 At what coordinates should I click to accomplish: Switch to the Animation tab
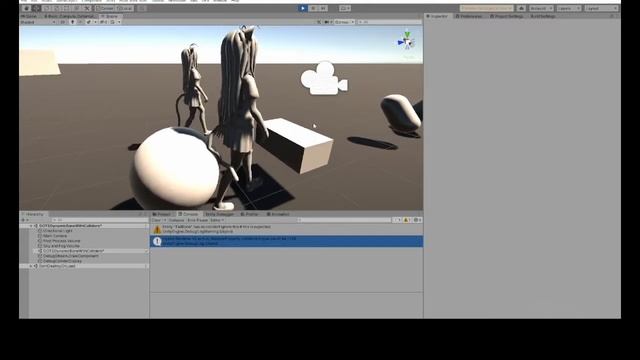tap(278, 214)
